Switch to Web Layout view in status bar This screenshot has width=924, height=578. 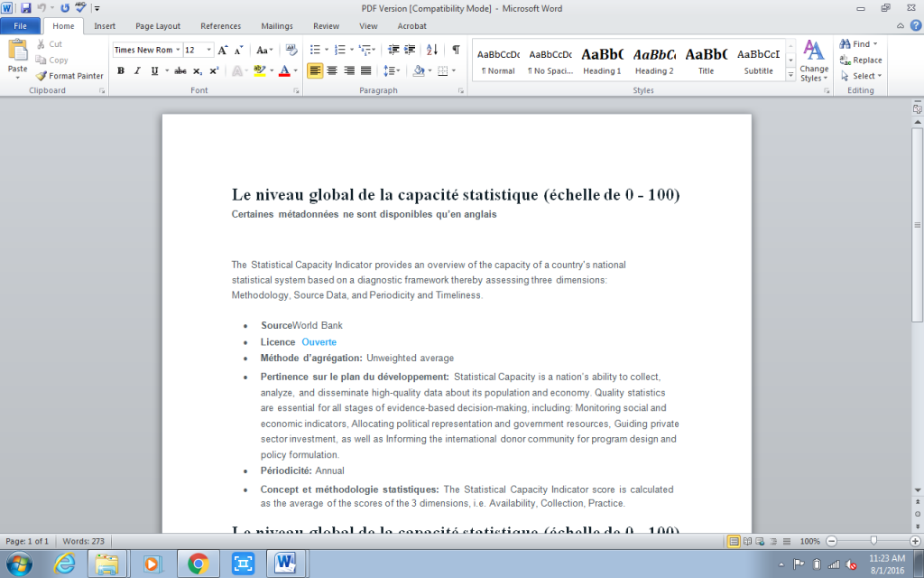[x=760, y=542]
